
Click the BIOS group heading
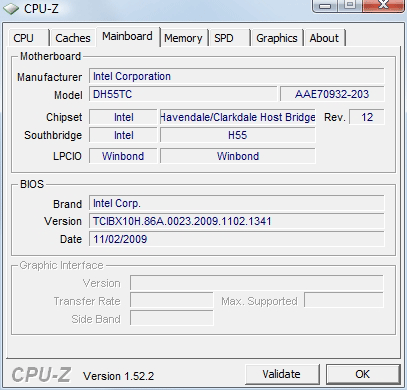point(32,184)
